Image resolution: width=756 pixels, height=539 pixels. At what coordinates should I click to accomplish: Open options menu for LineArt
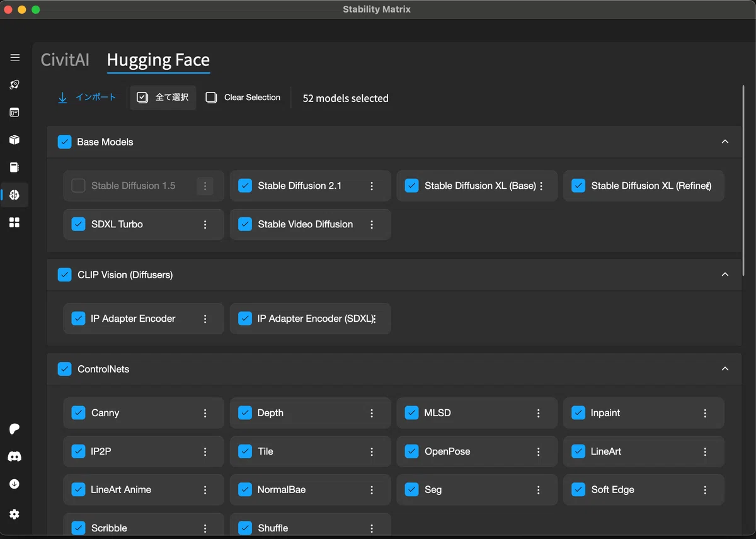(705, 451)
